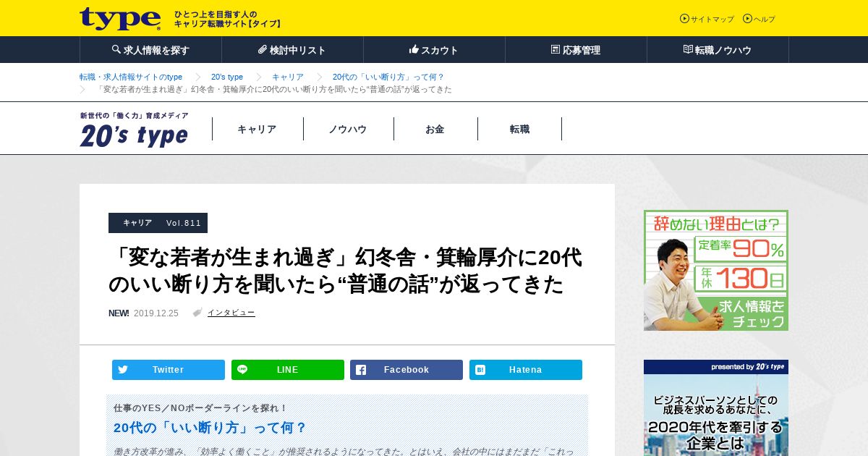Go to 20代の「いい断り方」って何？ breadcrumb

[x=388, y=77]
